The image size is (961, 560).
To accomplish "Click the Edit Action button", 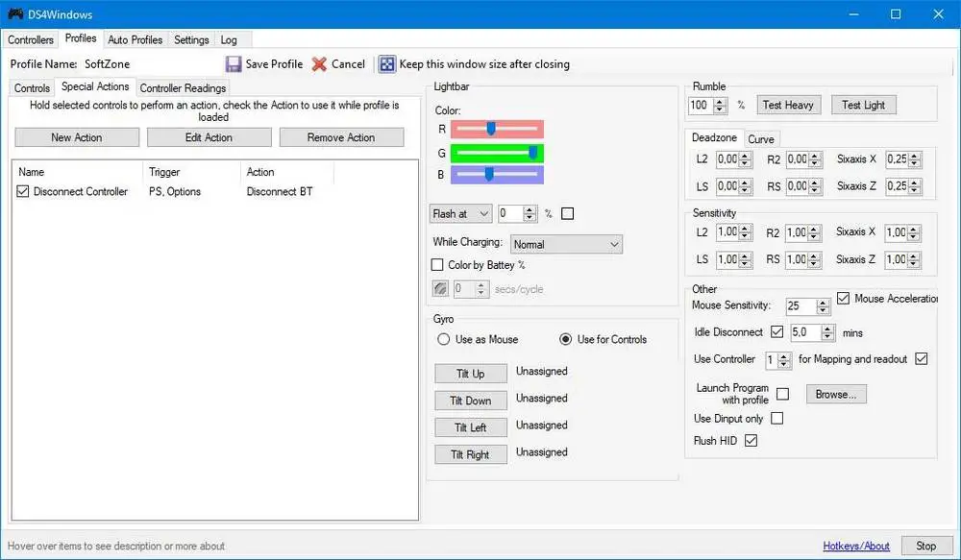I will [209, 137].
